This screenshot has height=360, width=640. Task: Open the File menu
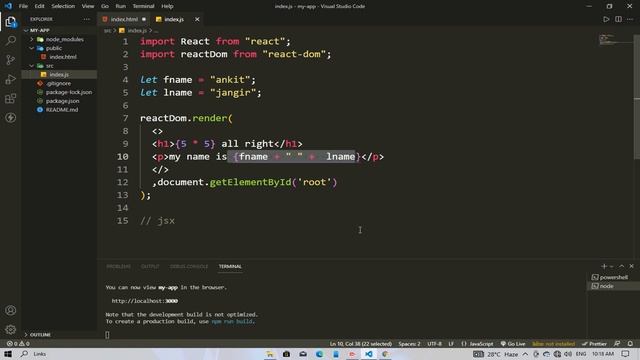23,6
